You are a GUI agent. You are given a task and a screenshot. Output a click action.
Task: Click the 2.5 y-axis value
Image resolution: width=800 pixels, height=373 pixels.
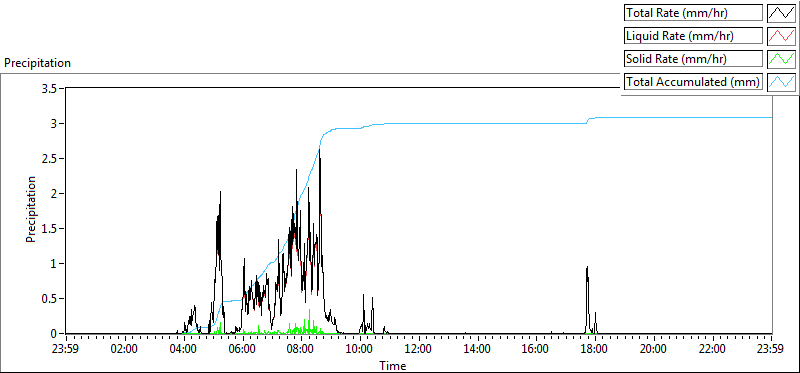(x=49, y=159)
